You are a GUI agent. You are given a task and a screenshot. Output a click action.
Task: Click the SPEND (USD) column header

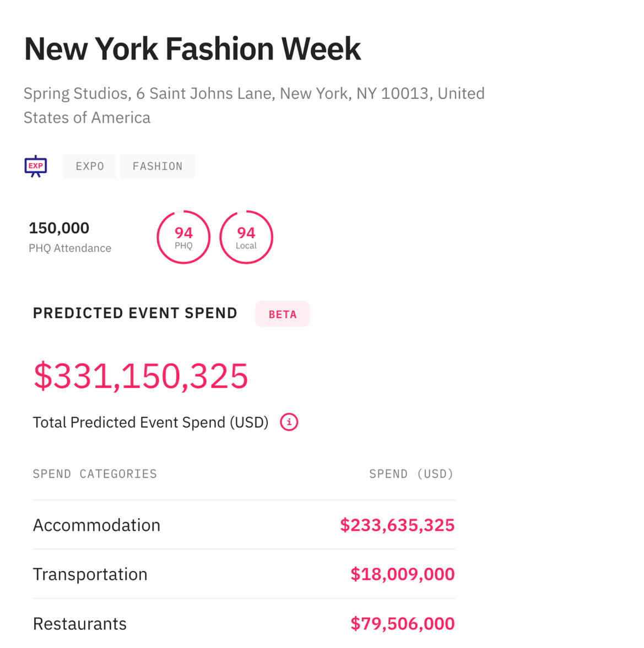(x=410, y=473)
